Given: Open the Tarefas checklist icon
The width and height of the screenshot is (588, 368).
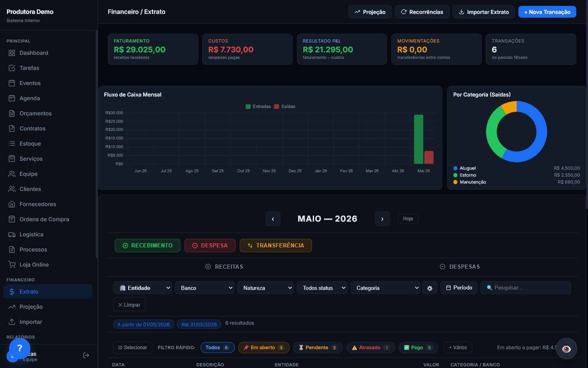Looking at the screenshot, I should pos(12,68).
